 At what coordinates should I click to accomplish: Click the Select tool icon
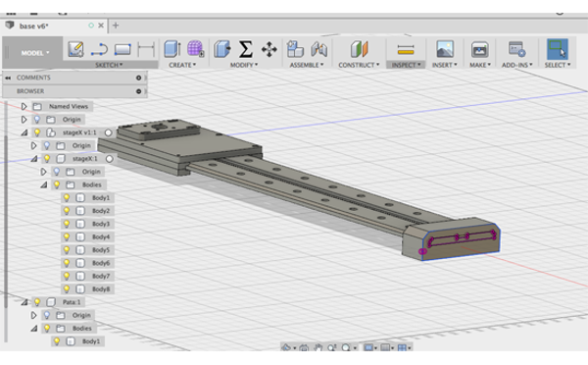(558, 49)
